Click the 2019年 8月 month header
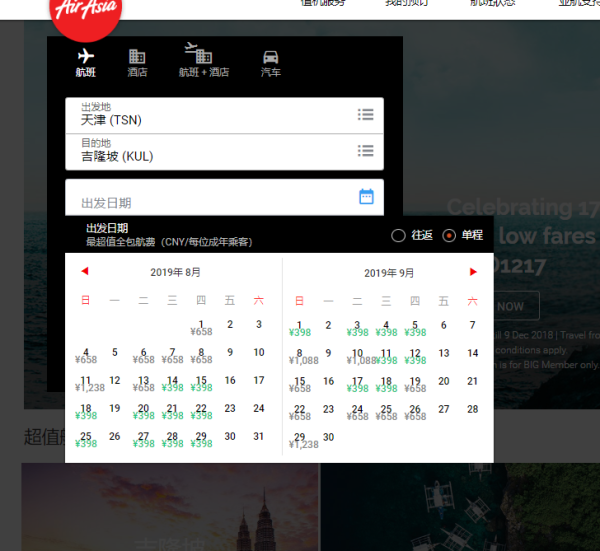 click(x=175, y=272)
